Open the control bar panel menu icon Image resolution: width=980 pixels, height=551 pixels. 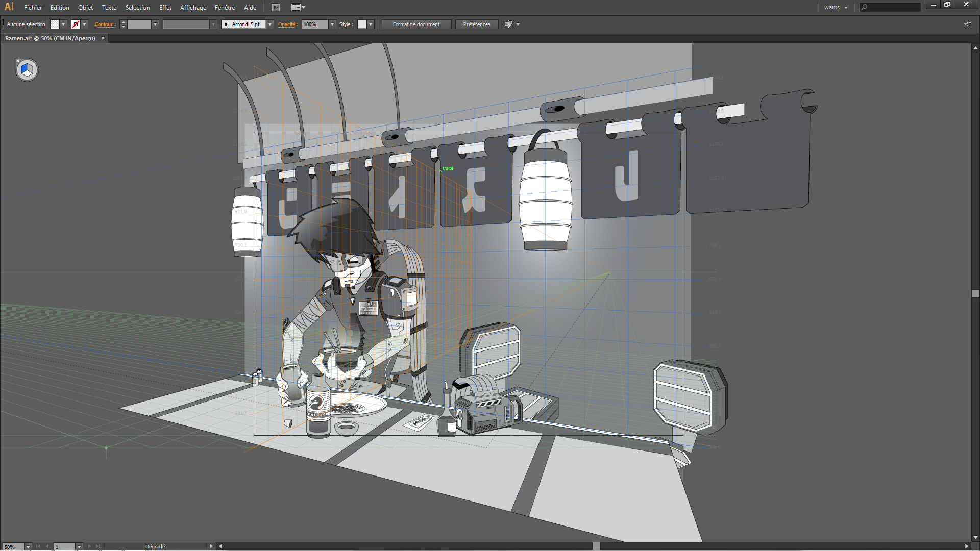coord(967,24)
